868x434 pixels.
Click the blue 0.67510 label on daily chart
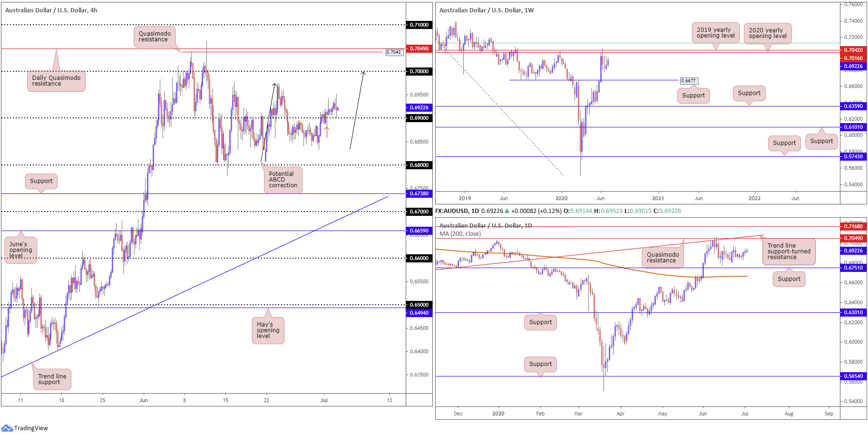(853, 268)
